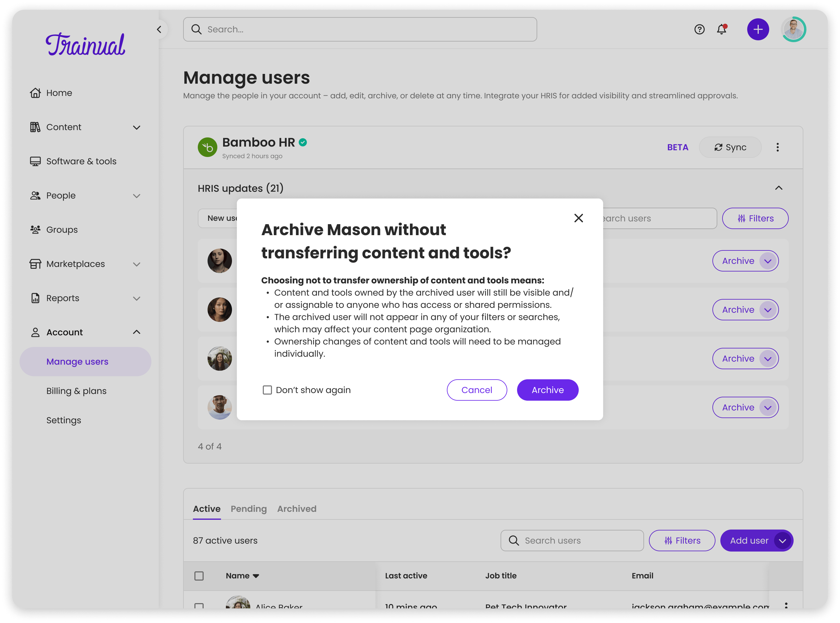
Task: Expand the People sidebar section
Action: [x=136, y=196]
